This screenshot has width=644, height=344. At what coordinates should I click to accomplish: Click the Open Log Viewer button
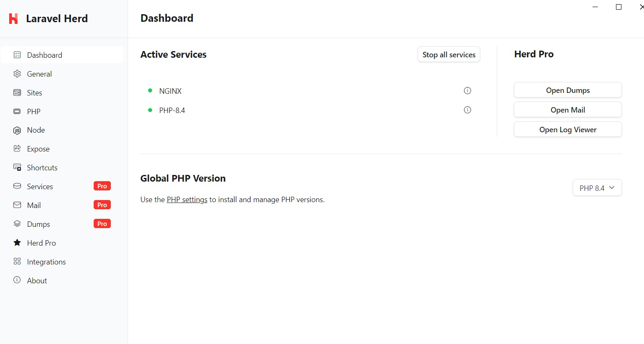point(568,129)
